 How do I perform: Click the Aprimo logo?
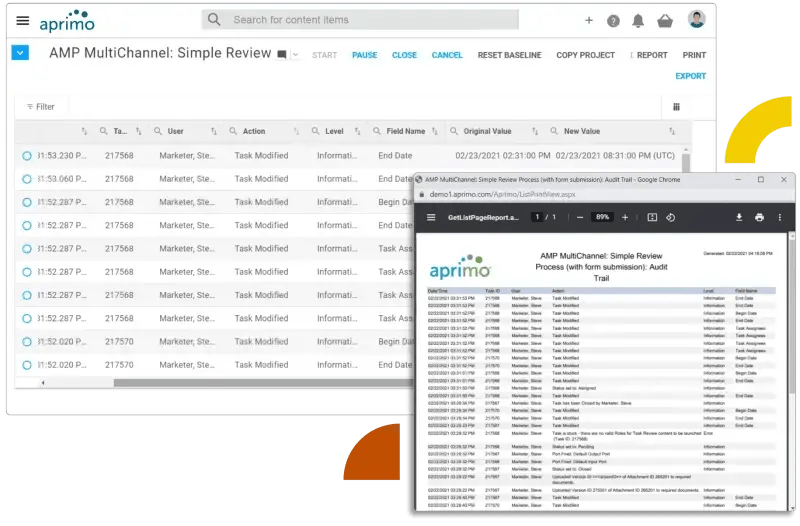tap(67, 21)
